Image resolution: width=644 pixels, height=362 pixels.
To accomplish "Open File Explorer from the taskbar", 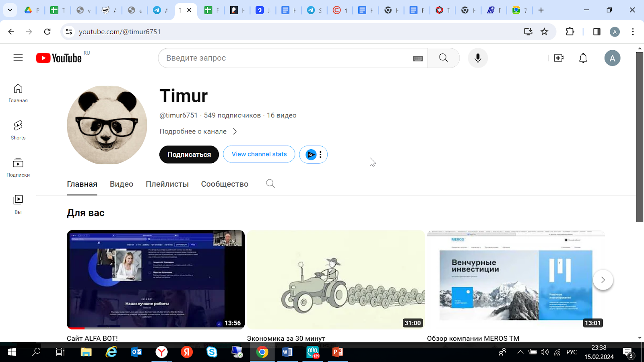I will point(86,352).
